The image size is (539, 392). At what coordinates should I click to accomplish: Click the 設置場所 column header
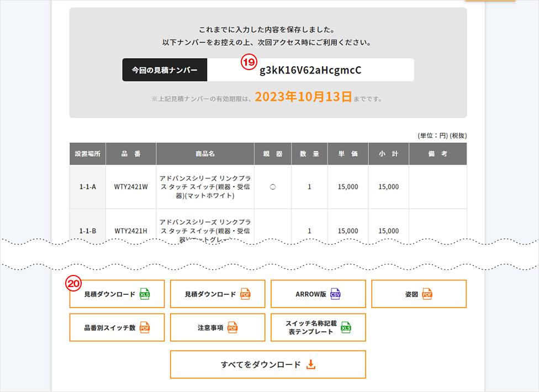[x=87, y=154]
